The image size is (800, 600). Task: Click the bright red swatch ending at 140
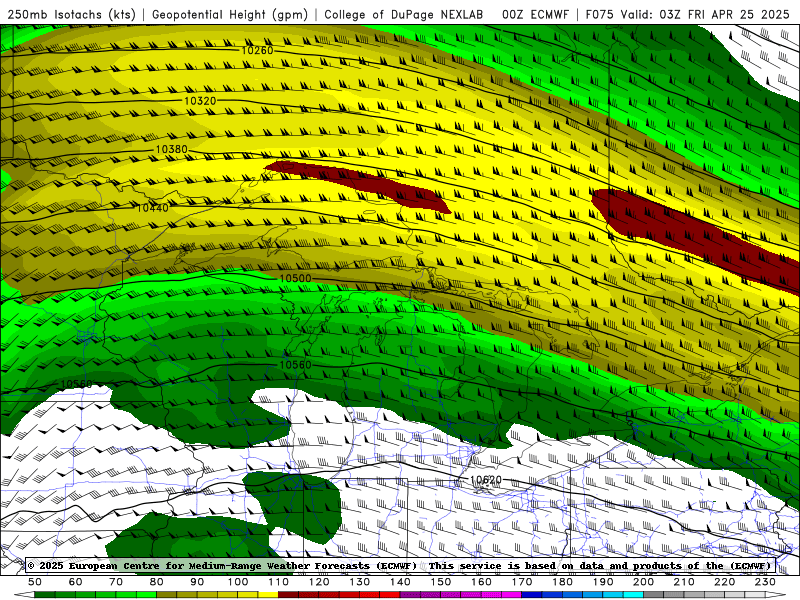click(x=390, y=595)
